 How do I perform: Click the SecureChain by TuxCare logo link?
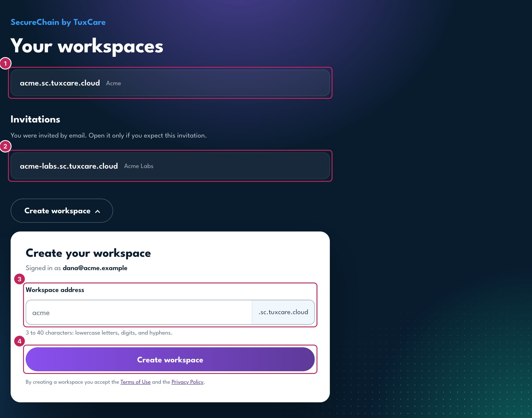click(x=58, y=22)
